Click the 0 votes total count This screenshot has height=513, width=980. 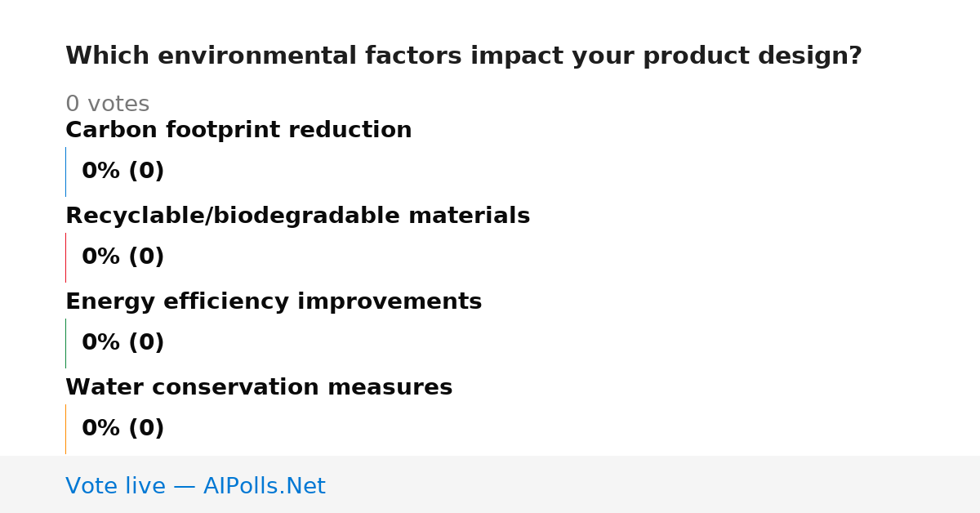(x=107, y=105)
